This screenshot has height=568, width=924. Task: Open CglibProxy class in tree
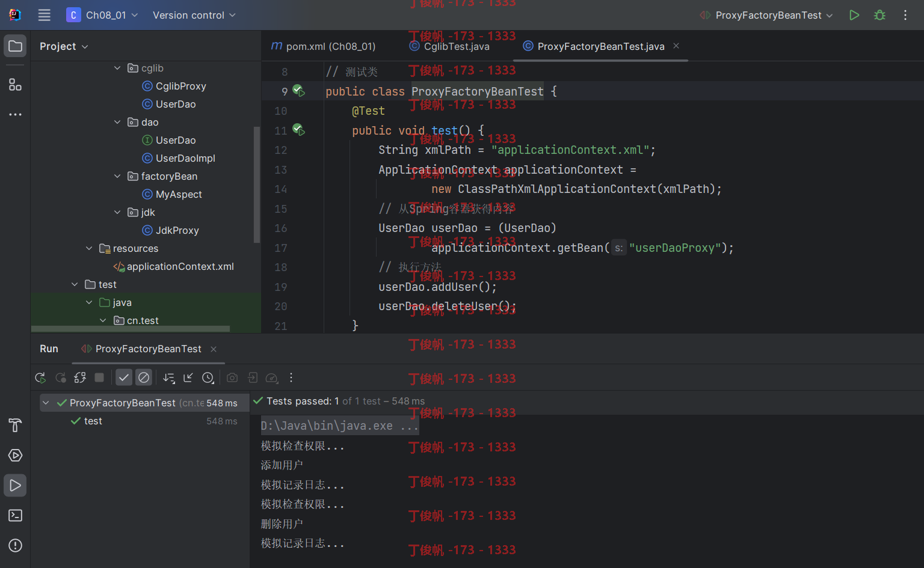(x=174, y=86)
